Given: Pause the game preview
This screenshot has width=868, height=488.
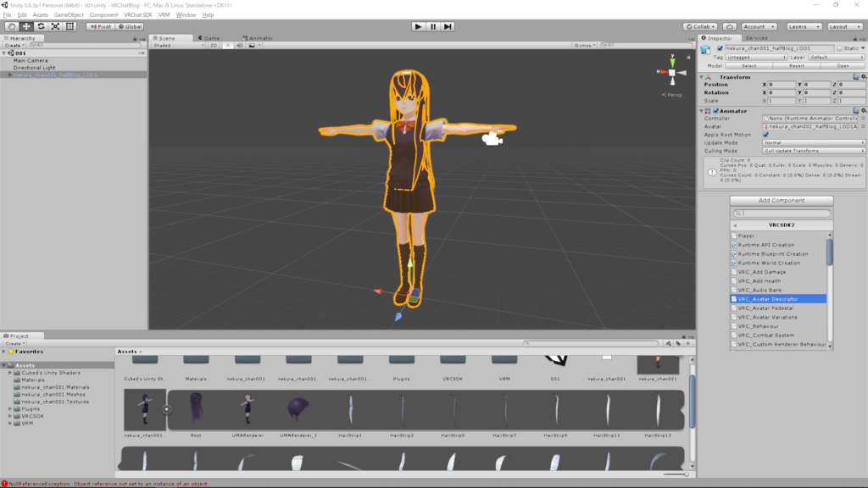Looking at the screenshot, I should click(x=433, y=26).
